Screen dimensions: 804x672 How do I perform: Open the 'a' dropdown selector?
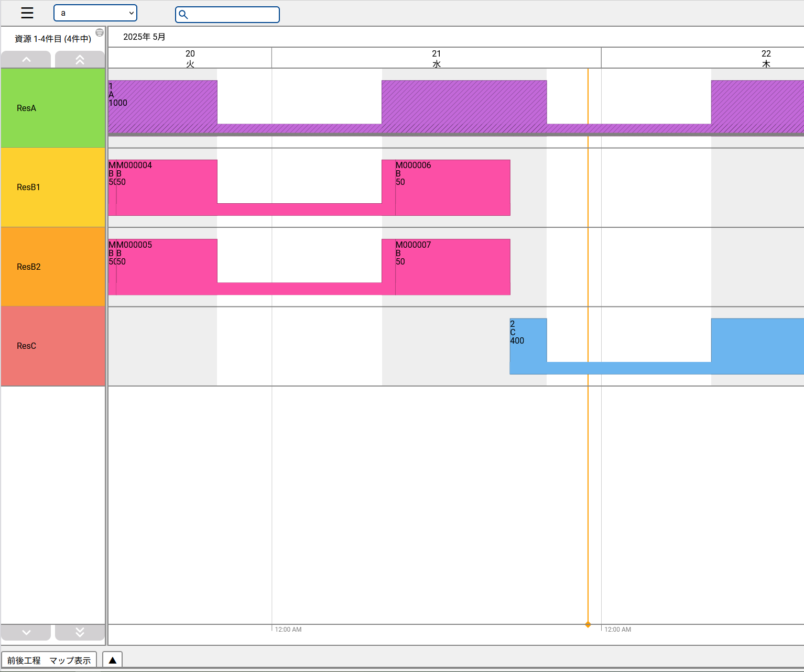[95, 13]
